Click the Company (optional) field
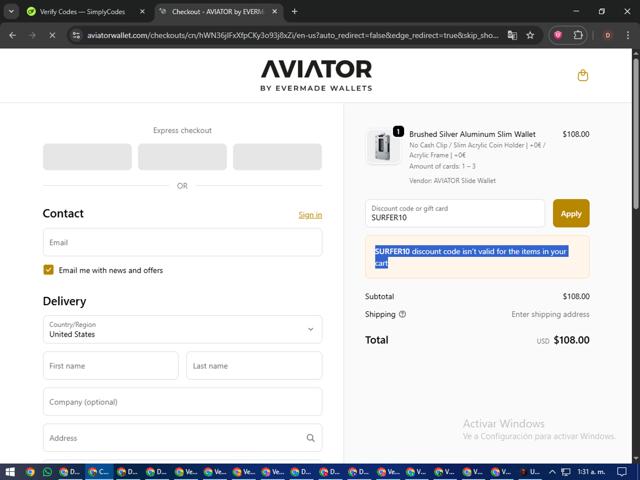 click(182, 402)
